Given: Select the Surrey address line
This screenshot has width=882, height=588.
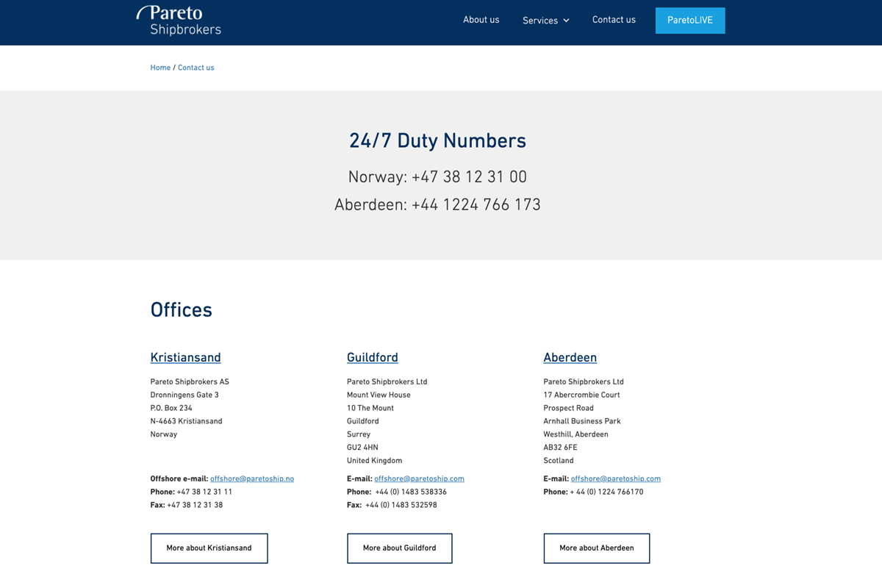Looking at the screenshot, I should 359,435.
